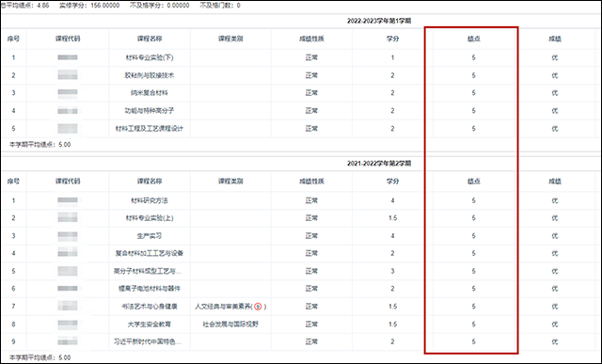Click 成绩 header in 2022-2023 semester table

pyautogui.click(x=554, y=39)
